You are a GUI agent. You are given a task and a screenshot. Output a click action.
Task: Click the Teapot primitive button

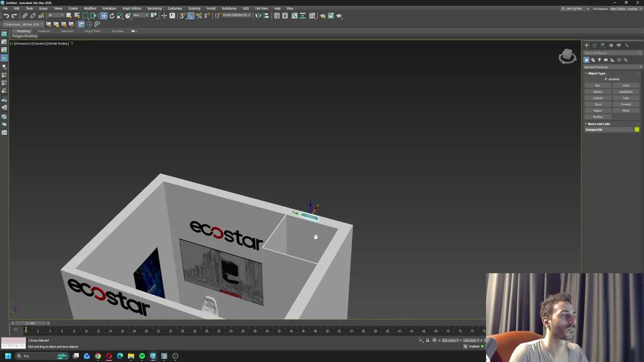pyautogui.click(x=598, y=111)
